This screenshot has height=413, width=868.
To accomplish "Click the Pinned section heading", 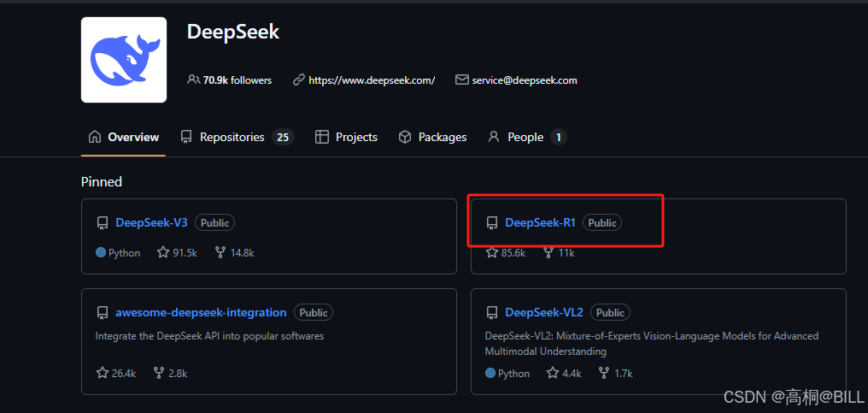I will (x=102, y=181).
